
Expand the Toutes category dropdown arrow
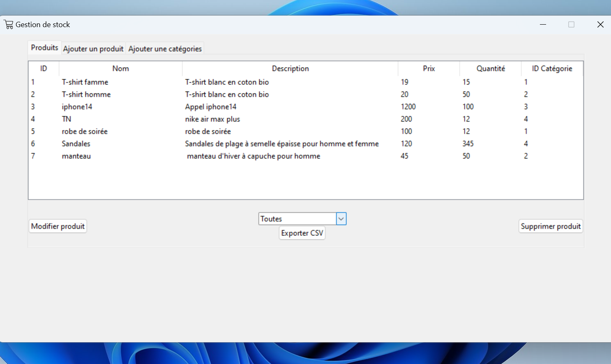tap(341, 219)
